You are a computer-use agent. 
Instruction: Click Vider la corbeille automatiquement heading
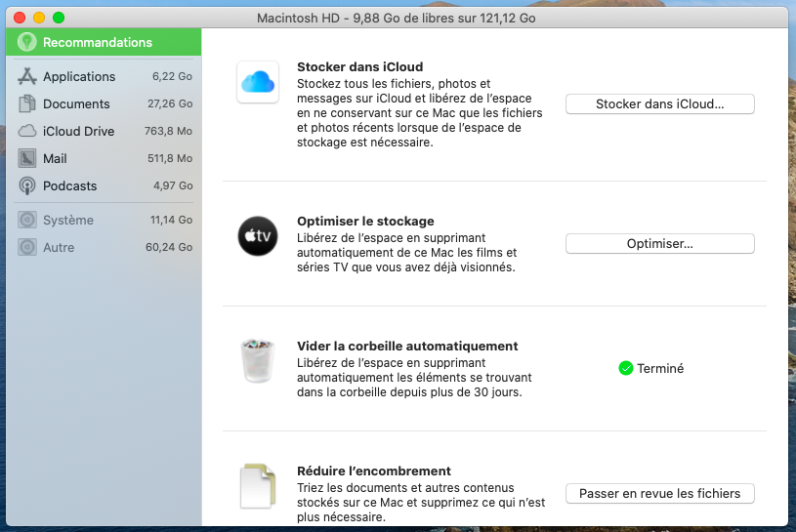pos(407,346)
